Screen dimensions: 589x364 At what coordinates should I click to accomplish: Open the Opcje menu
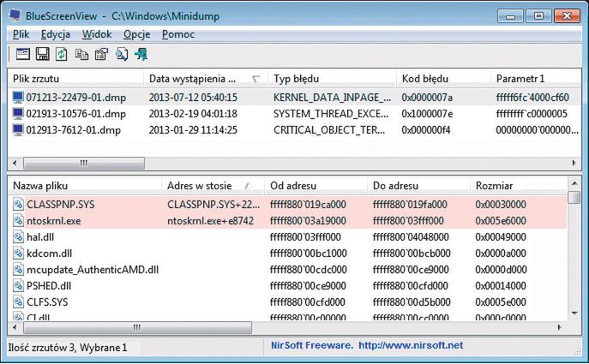click(x=136, y=34)
